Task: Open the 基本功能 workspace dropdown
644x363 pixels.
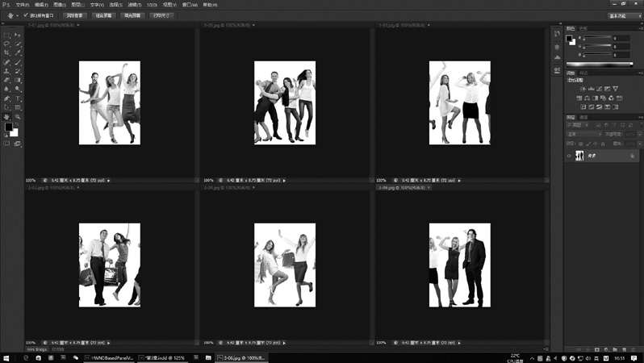Action: (617, 15)
